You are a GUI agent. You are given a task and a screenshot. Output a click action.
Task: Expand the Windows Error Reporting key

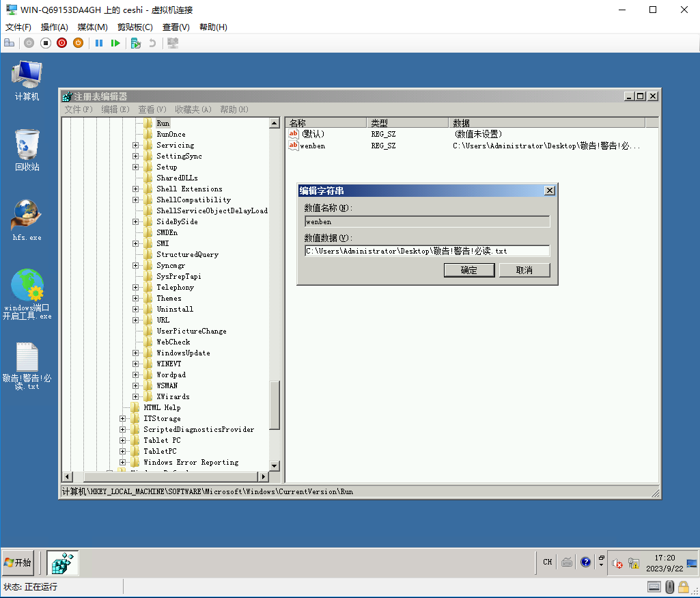tap(123, 463)
